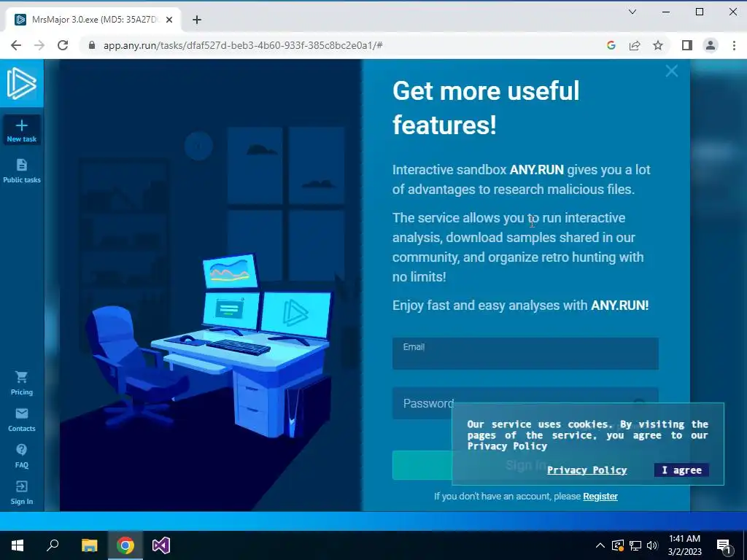Click the Password input field

pos(525,403)
